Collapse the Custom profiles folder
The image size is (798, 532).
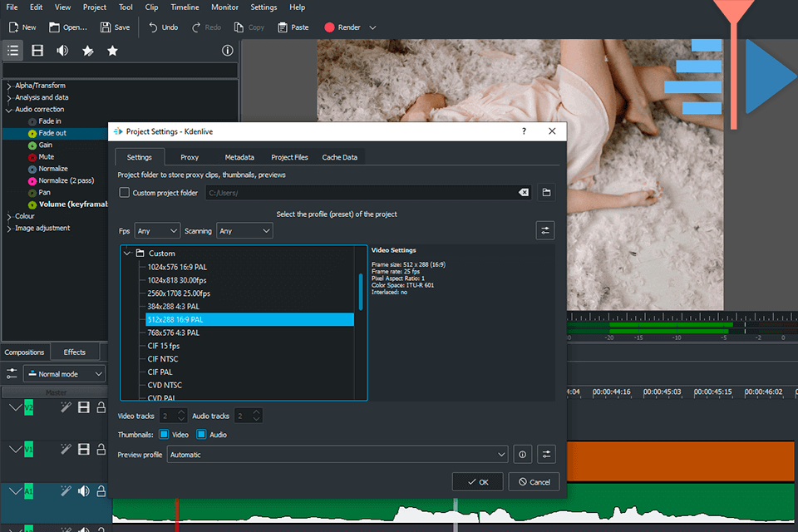pos(127,254)
